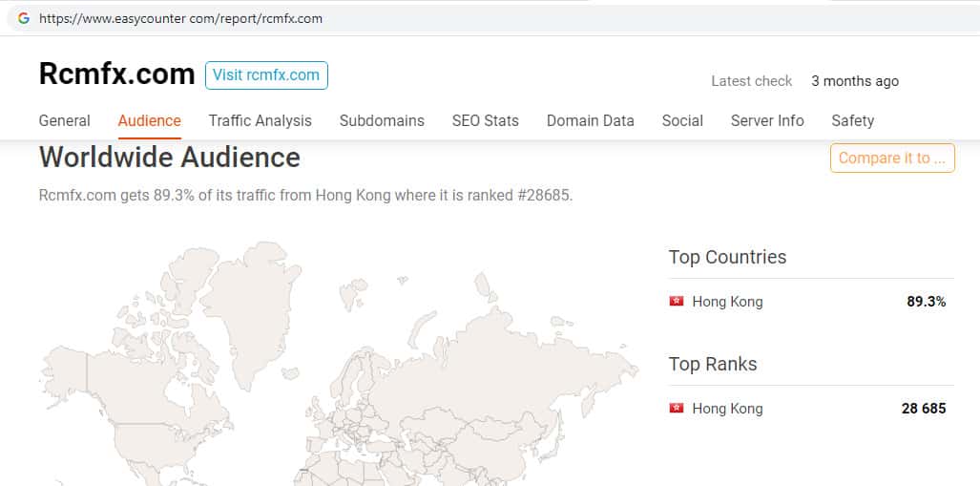Viewport: 980px width, 486px height.
Task: Switch to the Social tab
Action: [x=682, y=120]
